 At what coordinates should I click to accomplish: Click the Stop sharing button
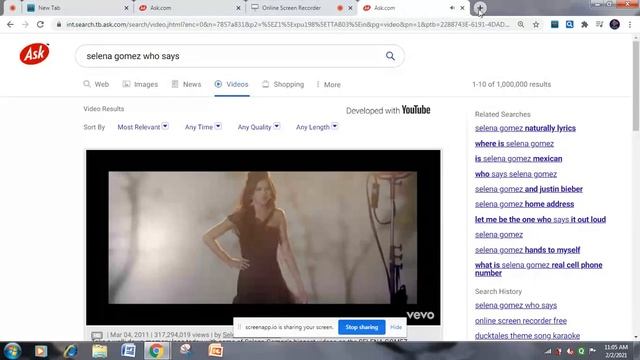(362, 327)
